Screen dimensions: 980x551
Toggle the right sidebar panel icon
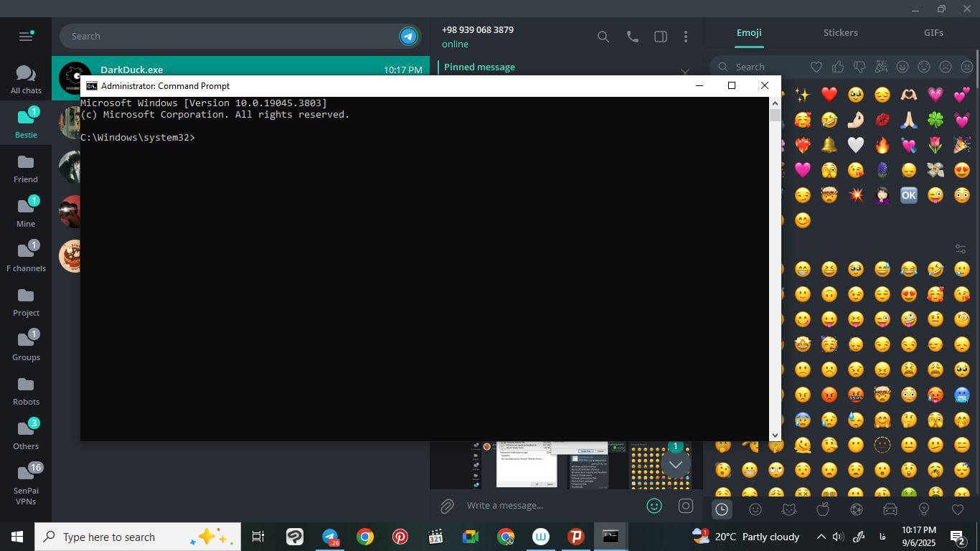660,37
